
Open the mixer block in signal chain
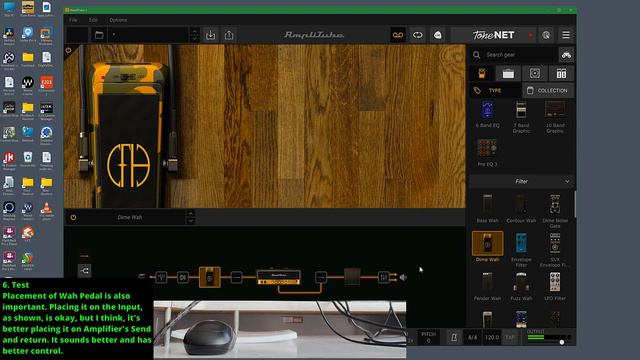(383, 278)
